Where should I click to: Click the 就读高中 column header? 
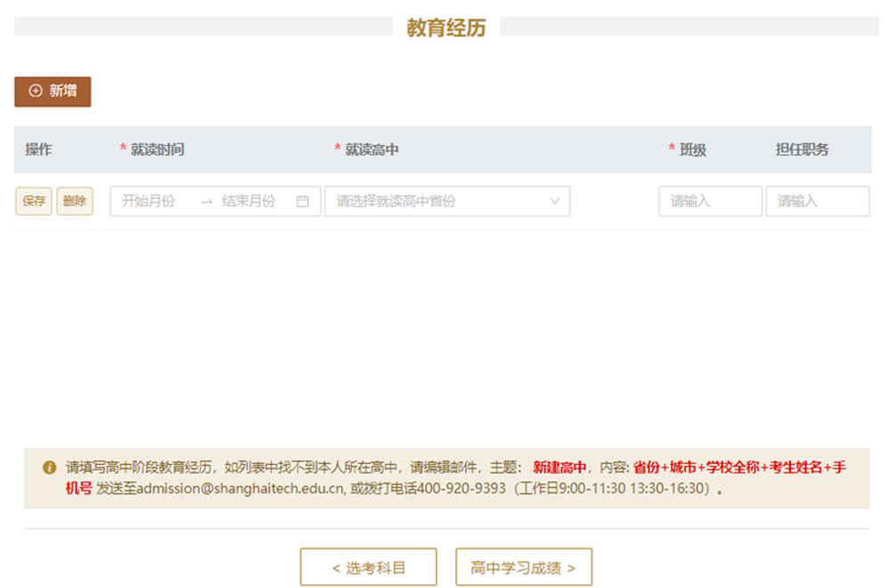pyautogui.click(x=371, y=150)
